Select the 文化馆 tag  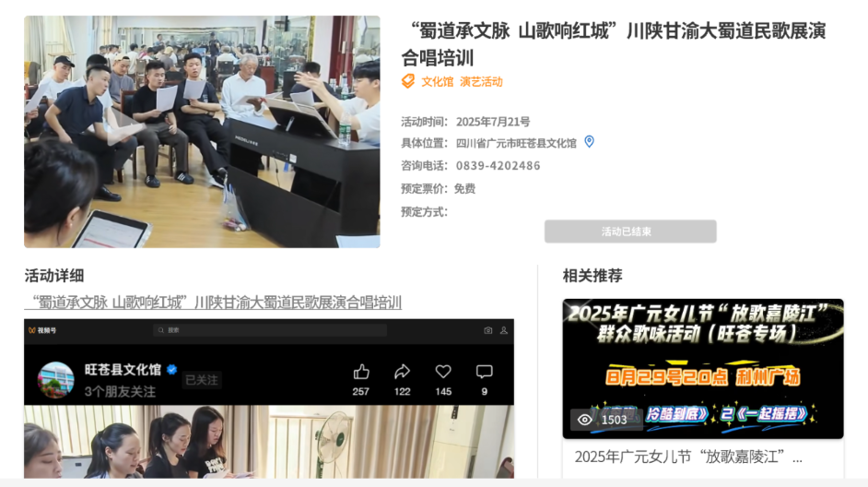coord(437,82)
